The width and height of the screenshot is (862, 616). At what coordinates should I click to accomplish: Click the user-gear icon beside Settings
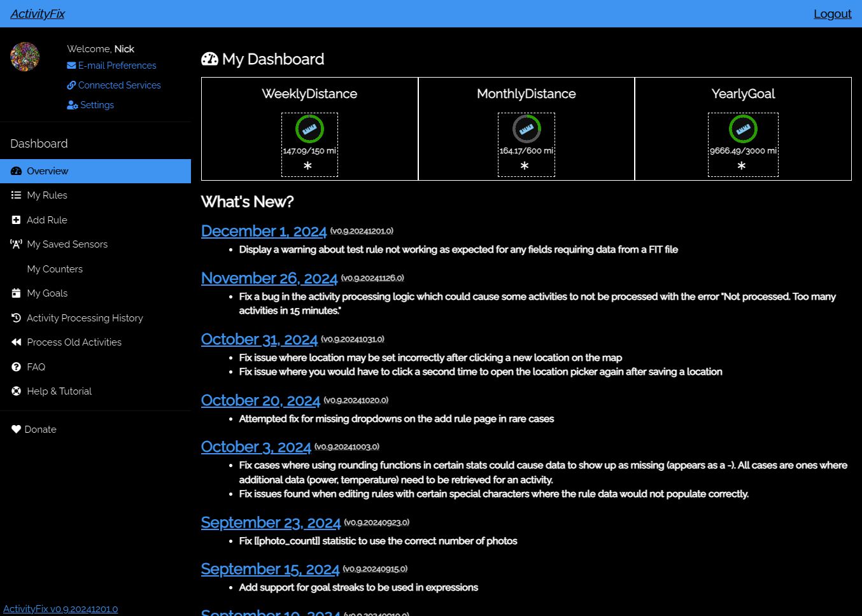[x=73, y=105]
